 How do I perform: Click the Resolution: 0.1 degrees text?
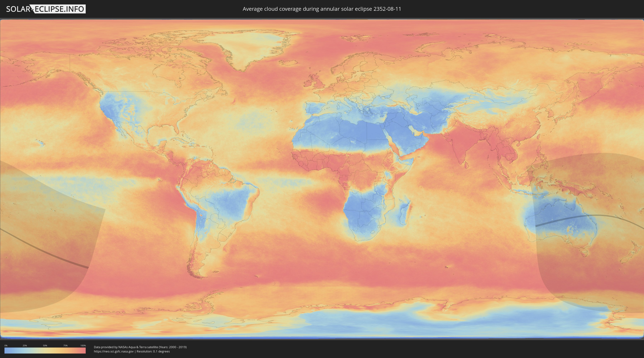click(153, 351)
